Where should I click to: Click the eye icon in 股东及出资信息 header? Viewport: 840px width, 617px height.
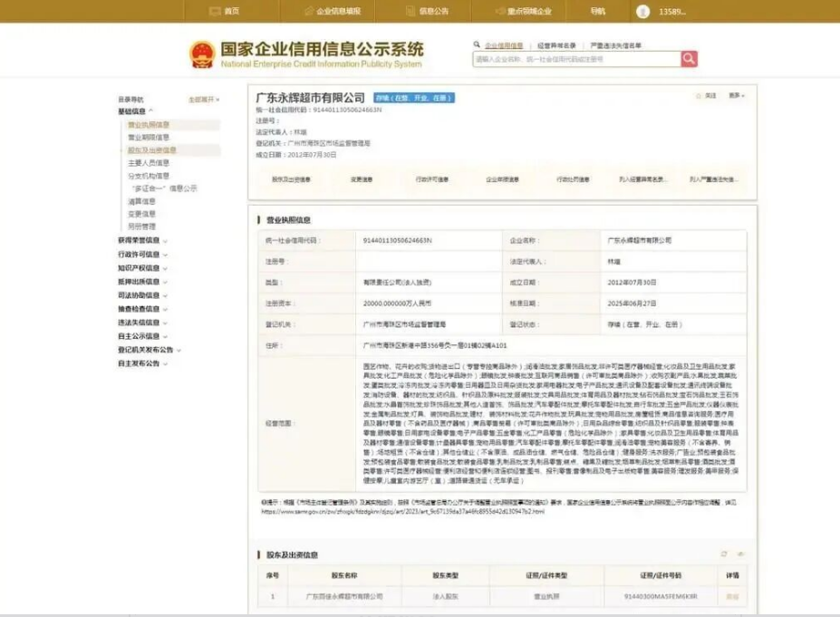[741, 554]
